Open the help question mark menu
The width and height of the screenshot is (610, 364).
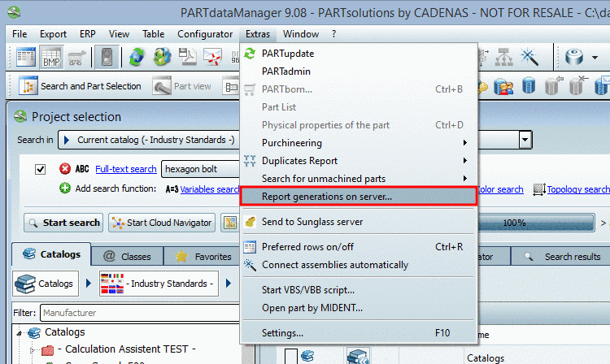pos(333,34)
